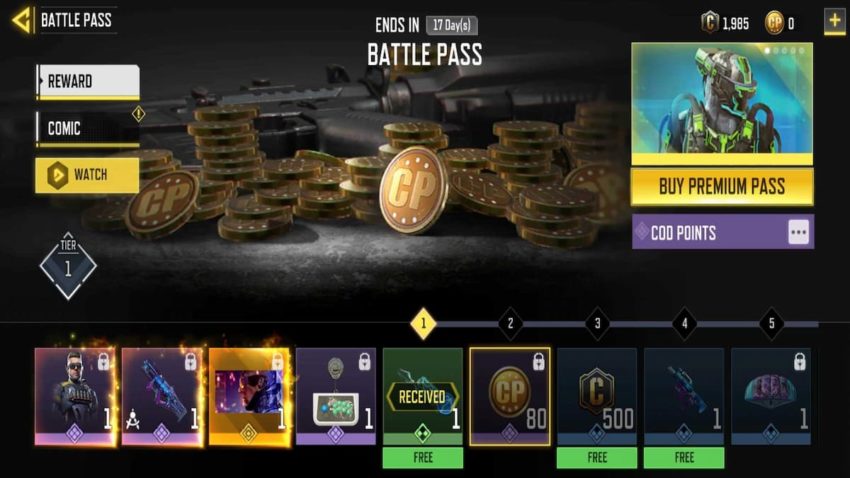The image size is (850, 478).
Task: Select the locked backpack reward in tier 5
Action: [771, 397]
